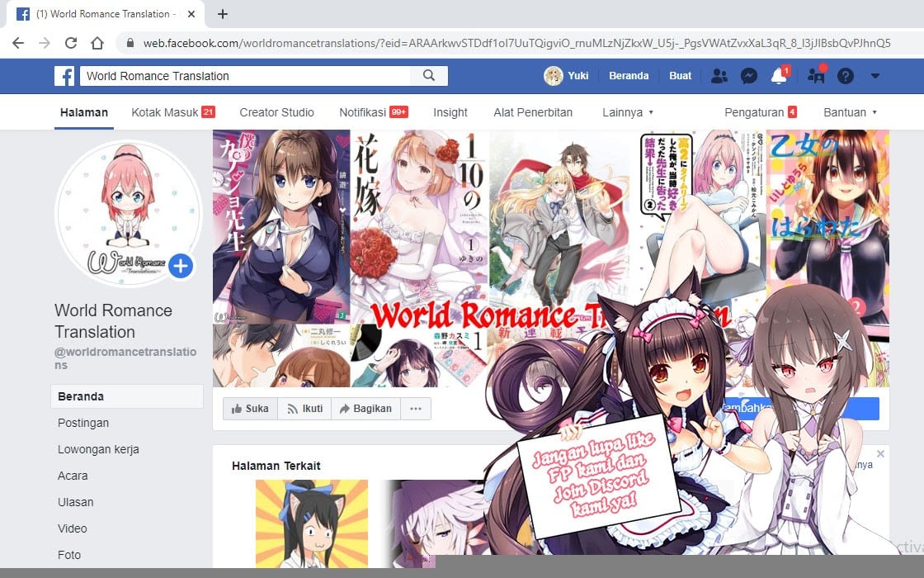The width and height of the screenshot is (924, 578).
Task: Open the Insight tab
Action: (450, 112)
